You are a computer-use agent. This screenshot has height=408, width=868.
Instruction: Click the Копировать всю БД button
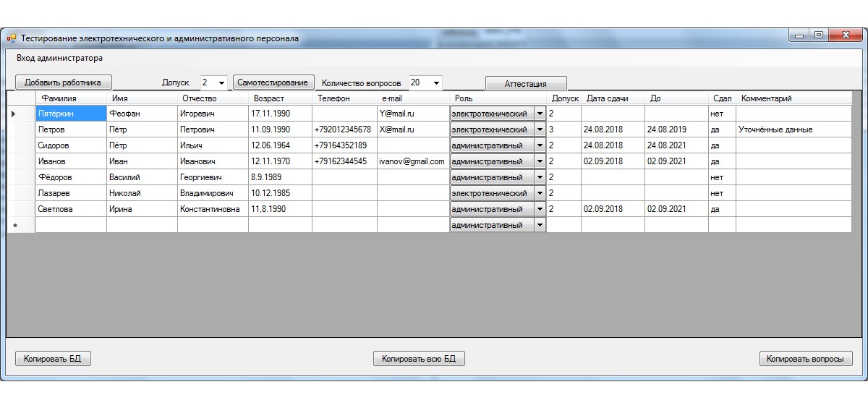(419, 358)
